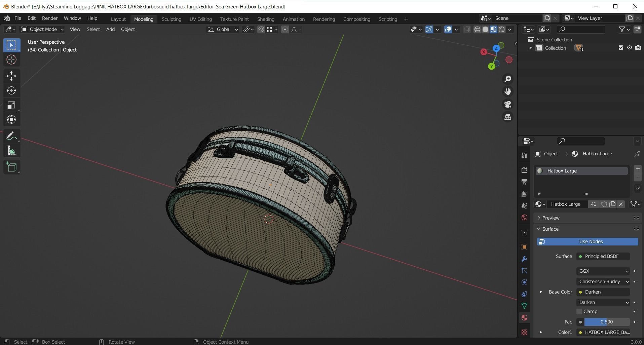
Task: Remove the selected material slot
Action: (638, 177)
